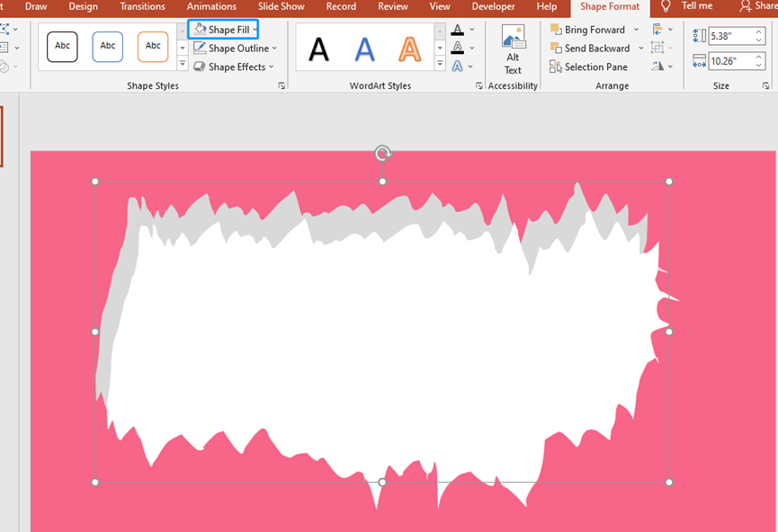Expand the Shape Effects dropdown arrow
This screenshot has width=778, height=532.
[272, 66]
